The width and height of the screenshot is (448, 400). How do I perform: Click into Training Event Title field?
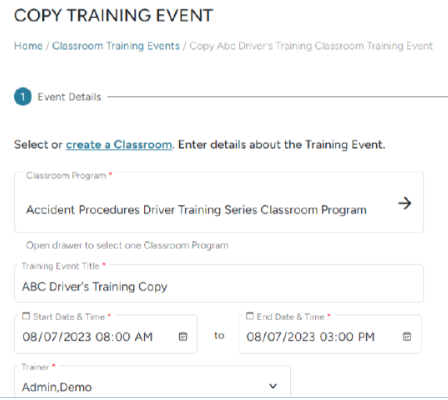pyautogui.click(x=219, y=284)
